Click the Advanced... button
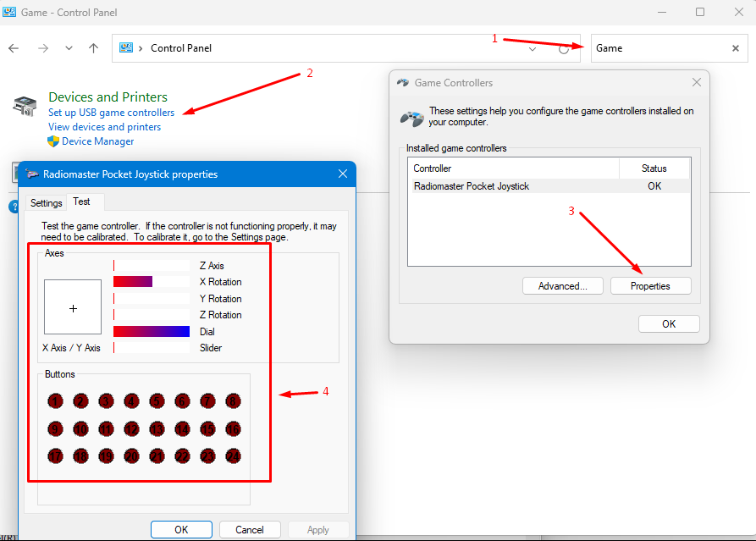The height and width of the screenshot is (541, 756). pyautogui.click(x=562, y=286)
